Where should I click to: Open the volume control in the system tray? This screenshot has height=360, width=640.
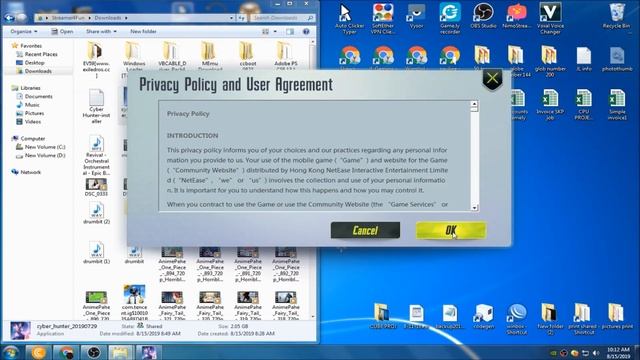click(x=596, y=353)
